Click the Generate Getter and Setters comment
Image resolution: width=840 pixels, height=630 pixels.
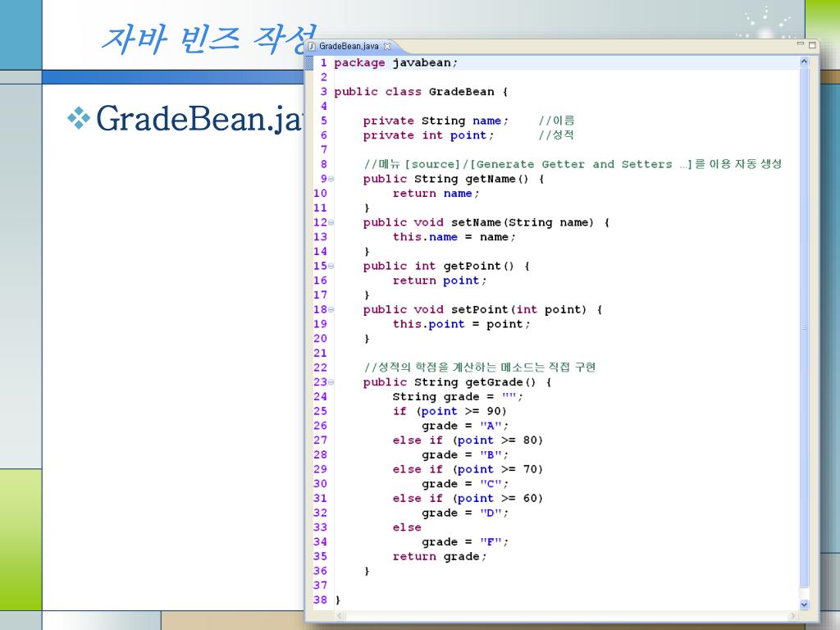coord(572,164)
